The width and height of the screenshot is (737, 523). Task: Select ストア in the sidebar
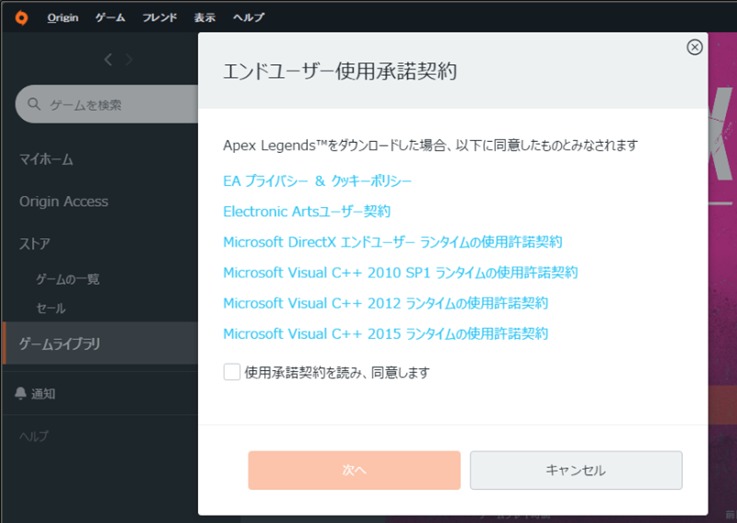[34, 243]
